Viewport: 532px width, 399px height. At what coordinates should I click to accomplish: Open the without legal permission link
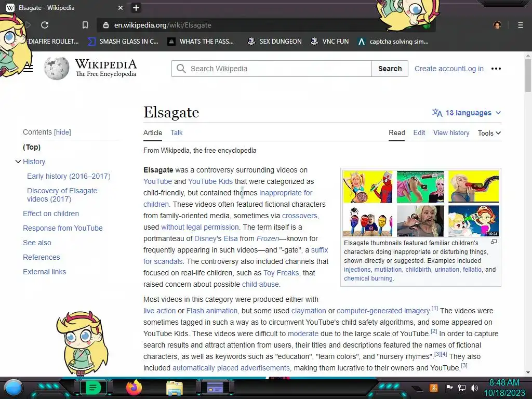pos(200,227)
